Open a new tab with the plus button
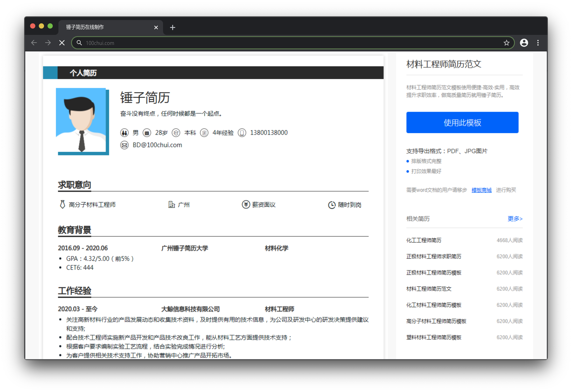Screen dimensions: 572x392 coord(172,27)
